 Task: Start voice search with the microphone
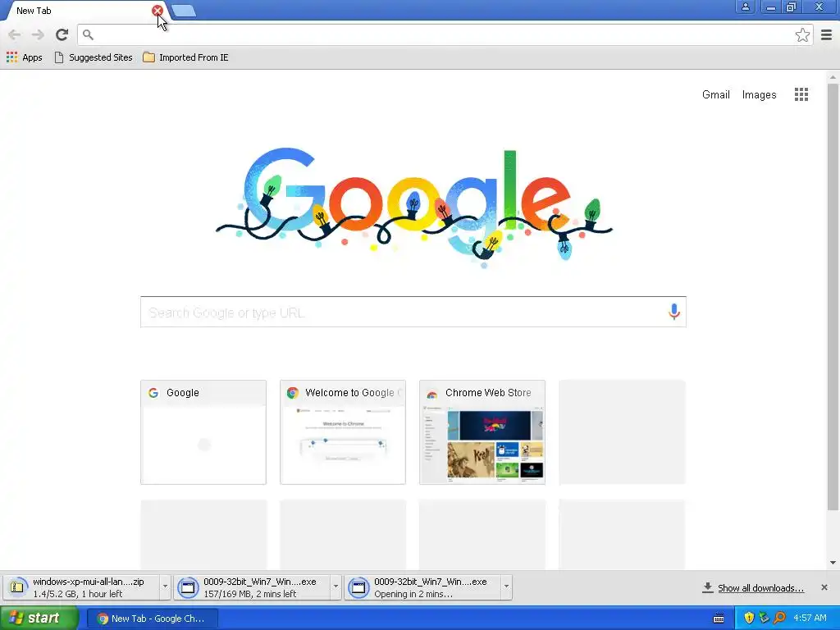(674, 311)
